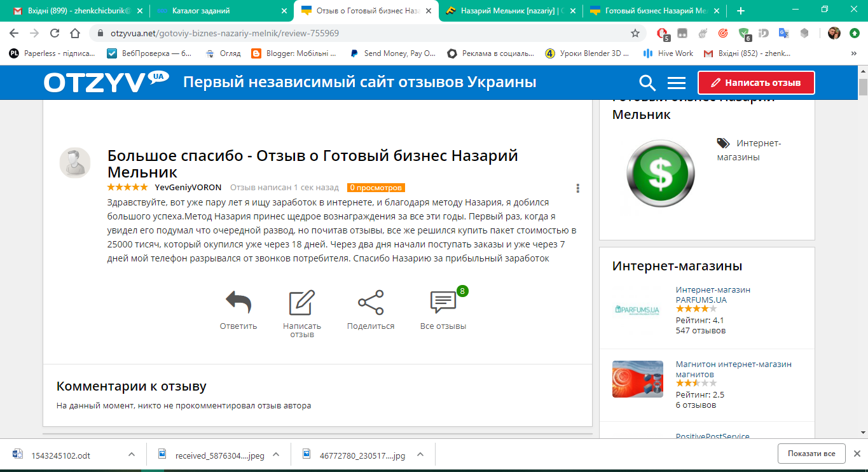Click Интернет-магазины sidebar heading

tap(677, 266)
